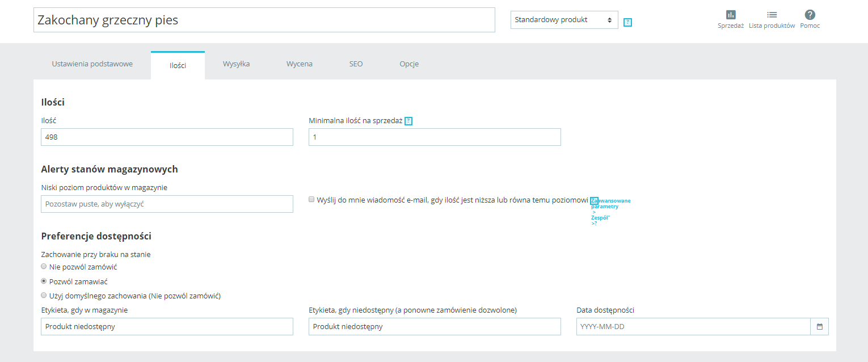868x362 pixels.
Task: Select 'Pozwól zamawiać' radio option
Action: 44,281
